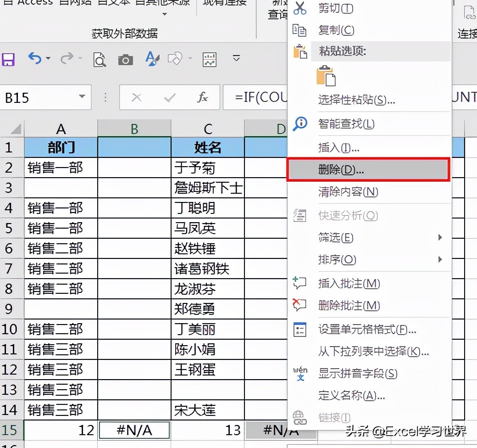This screenshot has height=448, width=477.
Task: Click cell B15 showing #N/A
Action: 134,430
